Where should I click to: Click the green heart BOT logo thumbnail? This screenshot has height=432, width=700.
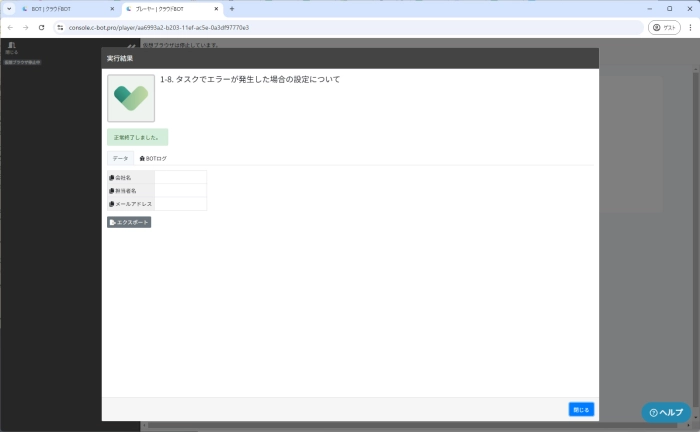coord(131,98)
